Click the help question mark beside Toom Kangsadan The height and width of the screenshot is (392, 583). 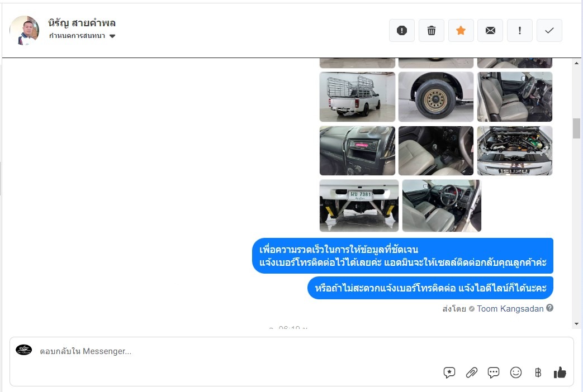(550, 308)
